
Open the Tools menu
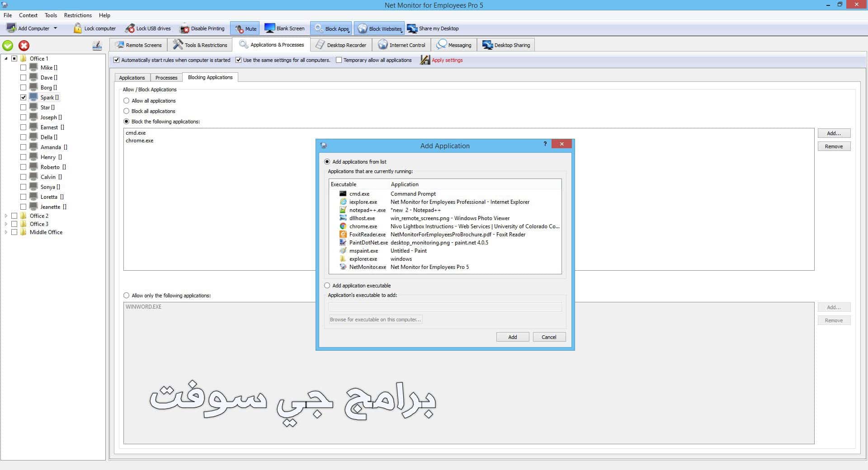[x=51, y=15]
